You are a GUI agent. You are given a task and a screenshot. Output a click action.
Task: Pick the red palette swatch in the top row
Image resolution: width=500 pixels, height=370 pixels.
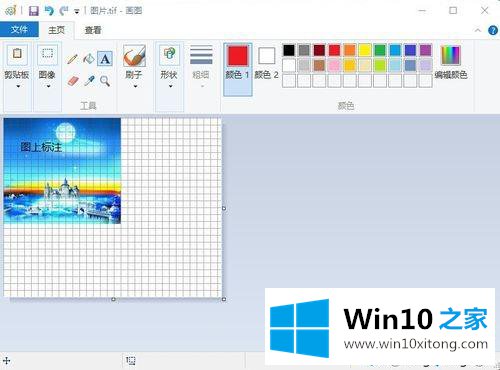click(334, 50)
